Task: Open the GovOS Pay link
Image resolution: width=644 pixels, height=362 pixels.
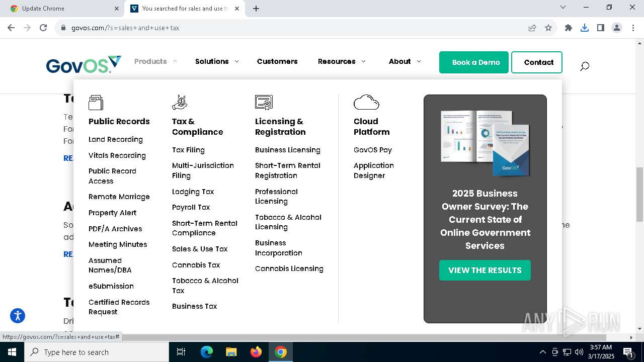Action: pos(373,150)
